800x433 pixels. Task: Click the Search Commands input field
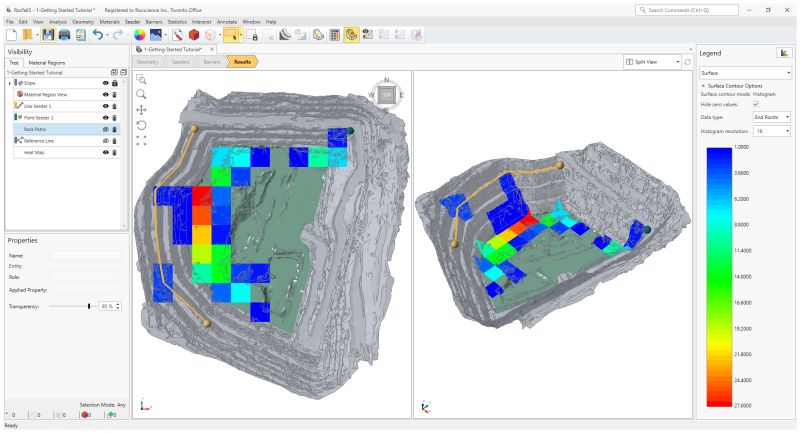687,10
